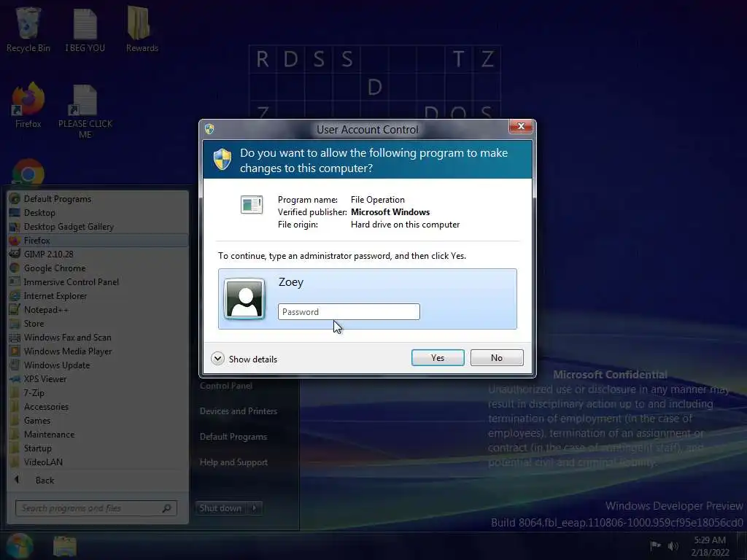Click the GIMP icon beside GIMP 2.10.28

(x=15, y=254)
